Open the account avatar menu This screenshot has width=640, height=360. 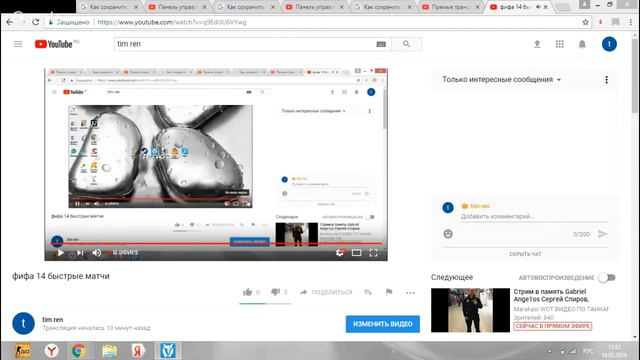(609, 44)
